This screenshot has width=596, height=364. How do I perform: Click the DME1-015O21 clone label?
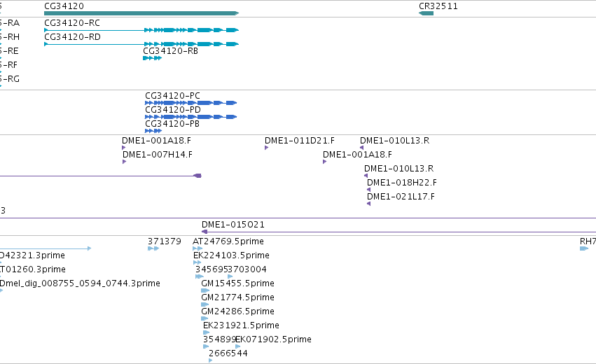pyautogui.click(x=233, y=225)
